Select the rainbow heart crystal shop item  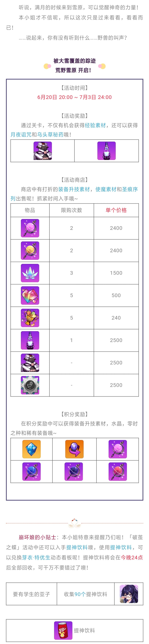point(30,295)
